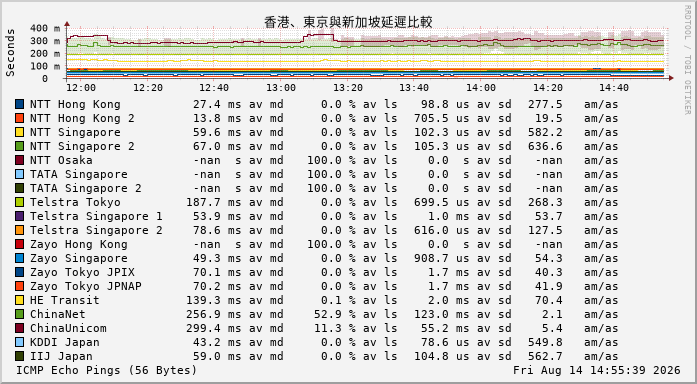Viewport: 697px width, 384px height.
Task: Select the HE Transit legend label
Action: coord(64,300)
